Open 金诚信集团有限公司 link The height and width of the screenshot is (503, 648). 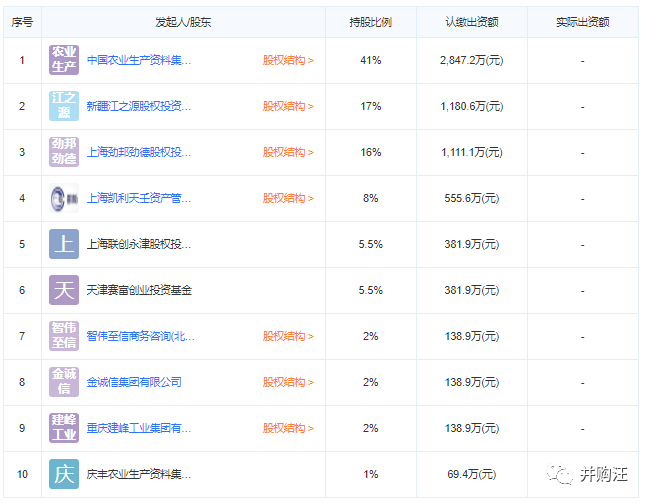[x=134, y=382]
